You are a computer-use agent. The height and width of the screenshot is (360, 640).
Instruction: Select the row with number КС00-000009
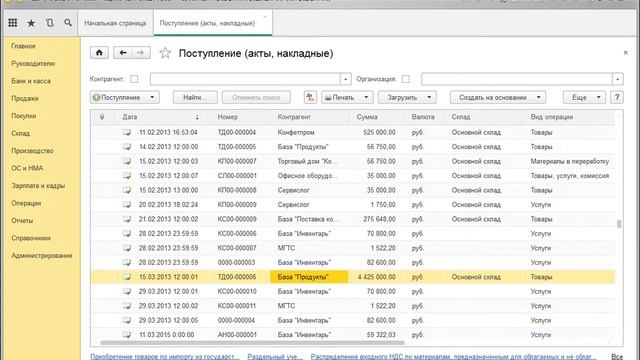tap(353, 219)
